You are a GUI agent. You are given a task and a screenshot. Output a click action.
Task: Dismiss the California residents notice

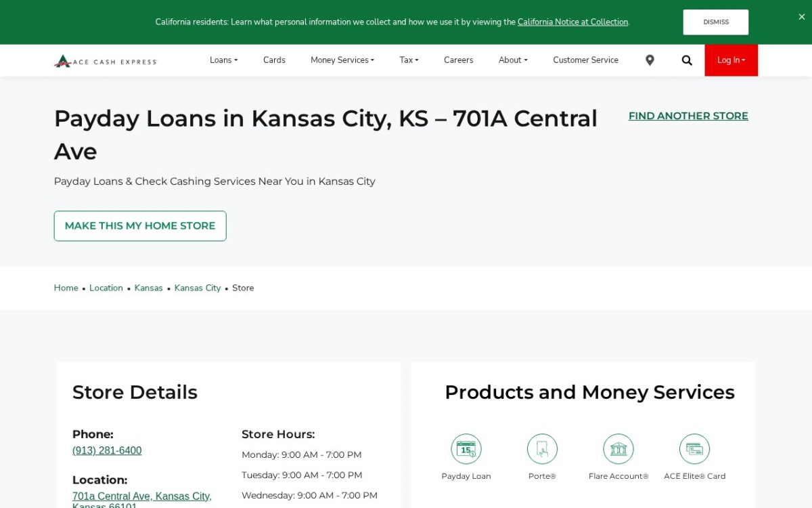[716, 22]
